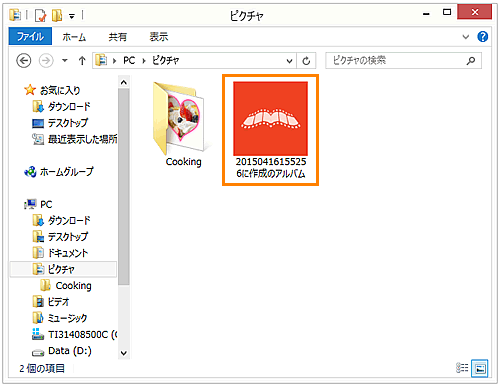500x386 pixels.
Task: Click the navigation pane scrollbar thumb
Action: click(x=124, y=187)
